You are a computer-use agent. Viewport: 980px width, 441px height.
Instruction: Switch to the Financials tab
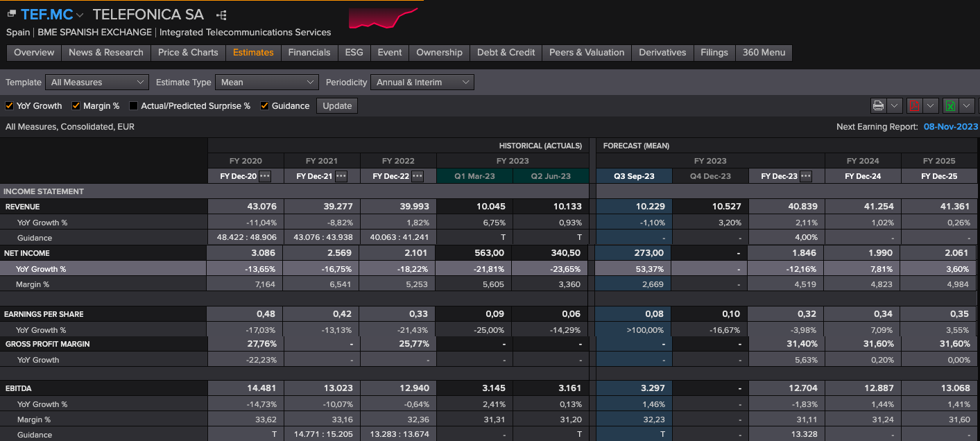(x=309, y=53)
